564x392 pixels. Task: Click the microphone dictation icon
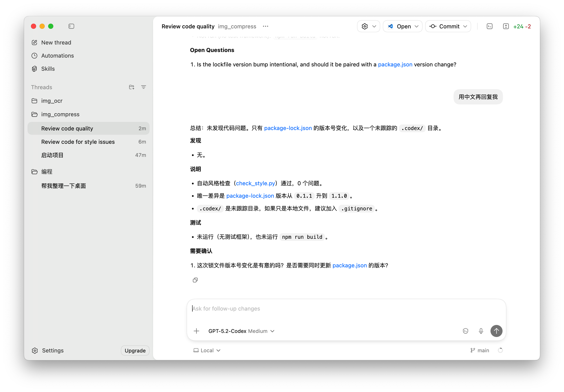[481, 331]
